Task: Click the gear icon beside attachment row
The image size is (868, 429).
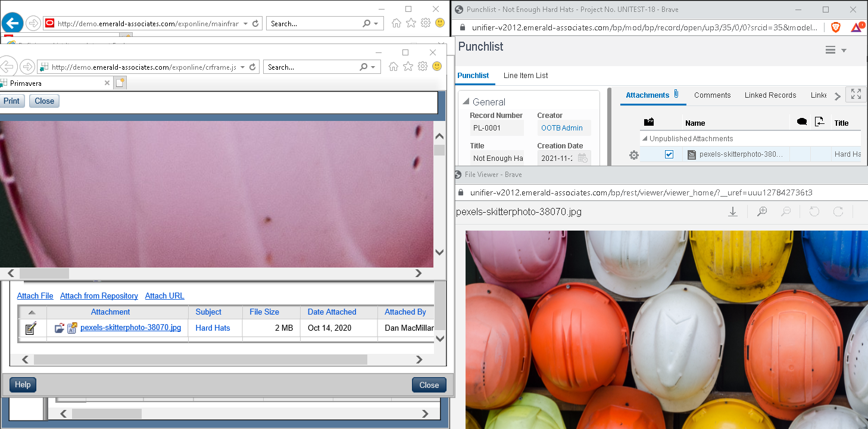Action: coord(634,155)
